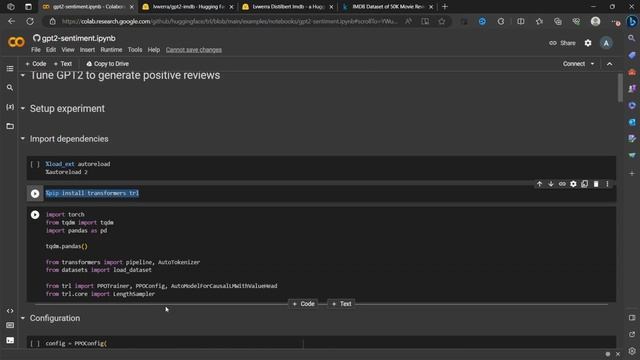
Task: Collapse the Tune GPT2 section
Action: click(x=23, y=76)
